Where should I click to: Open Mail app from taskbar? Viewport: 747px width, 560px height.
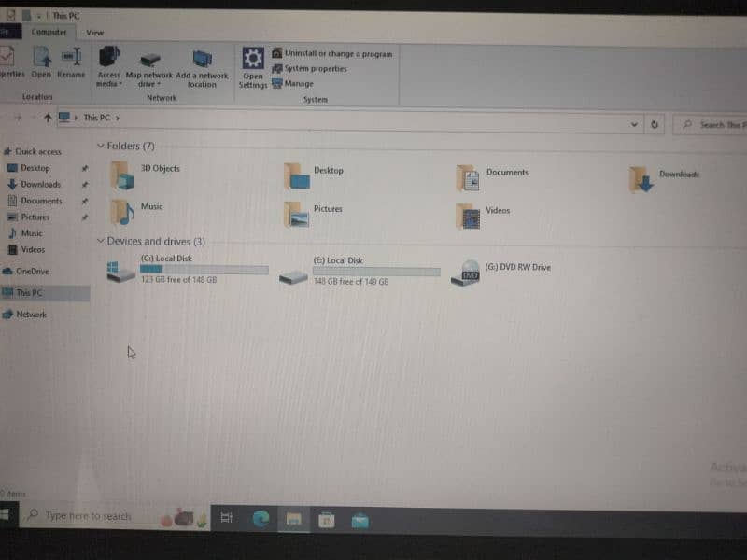pyautogui.click(x=360, y=521)
